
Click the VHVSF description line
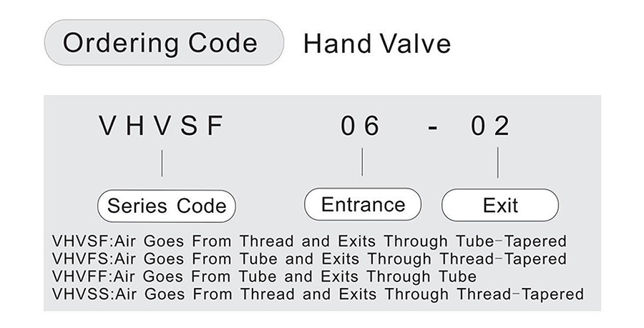click(309, 241)
